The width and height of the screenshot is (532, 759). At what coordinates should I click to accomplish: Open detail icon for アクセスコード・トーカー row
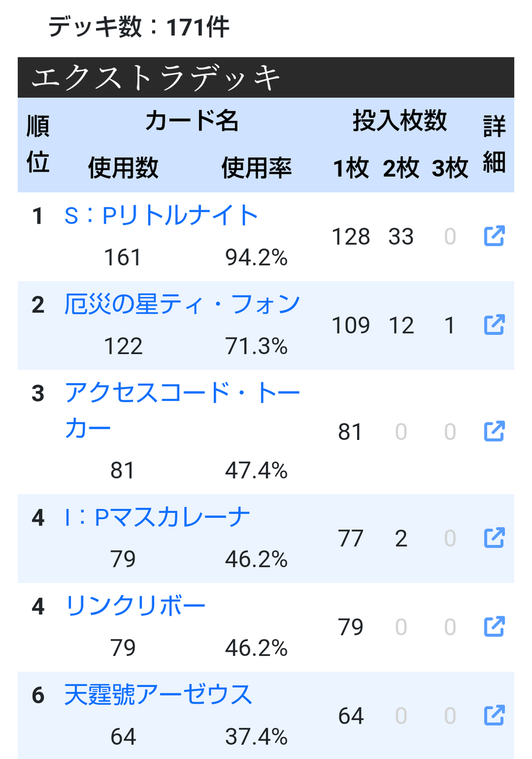click(494, 431)
